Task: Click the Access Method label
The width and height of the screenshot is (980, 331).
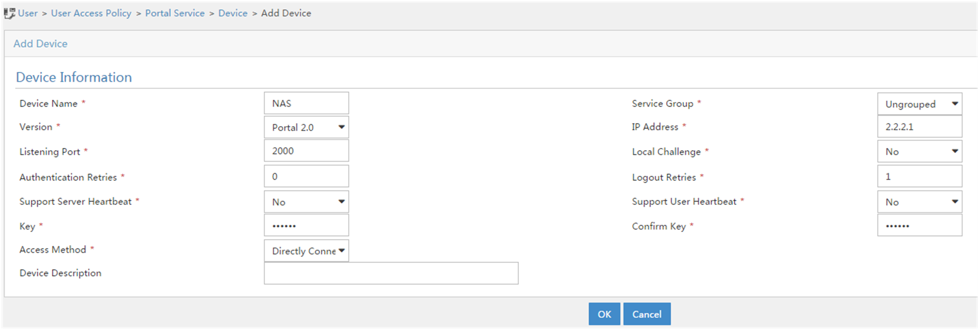Action: (x=52, y=250)
